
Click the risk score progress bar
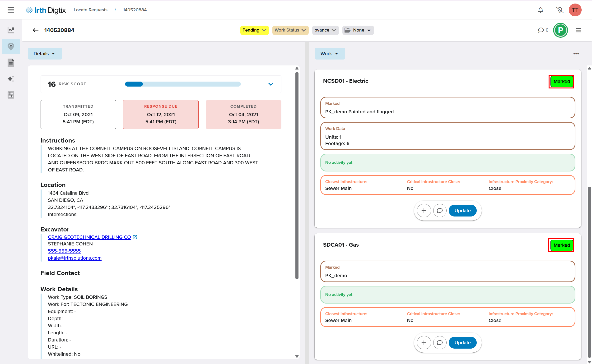[182, 84]
